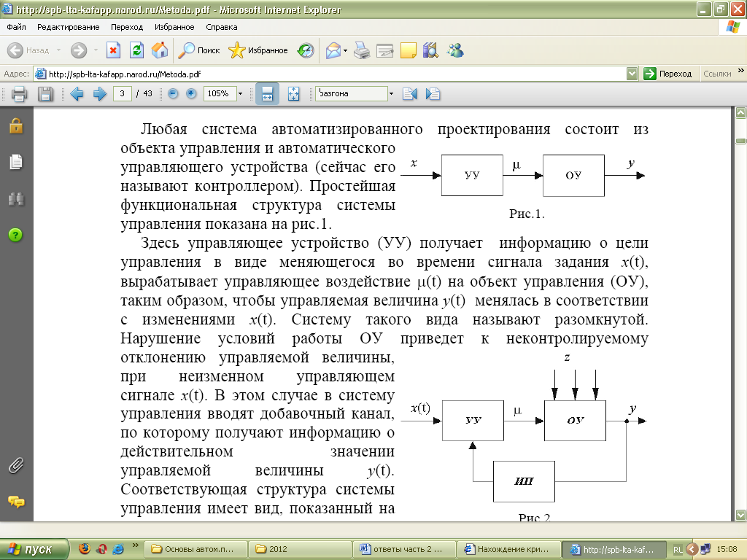Screen dimensions: 747x560
Task: Save a copy with the floppy disk icon
Action: click(45, 94)
